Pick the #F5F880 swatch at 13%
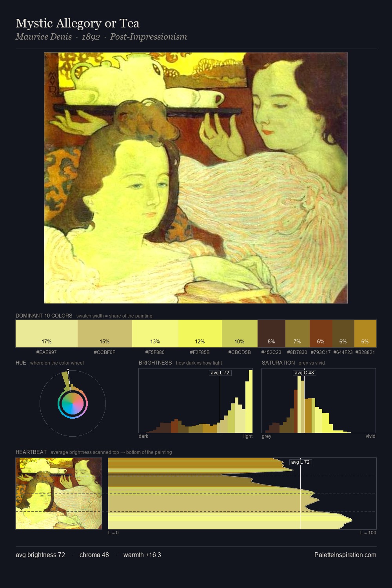The image size is (392, 588). (x=155, y=334)
